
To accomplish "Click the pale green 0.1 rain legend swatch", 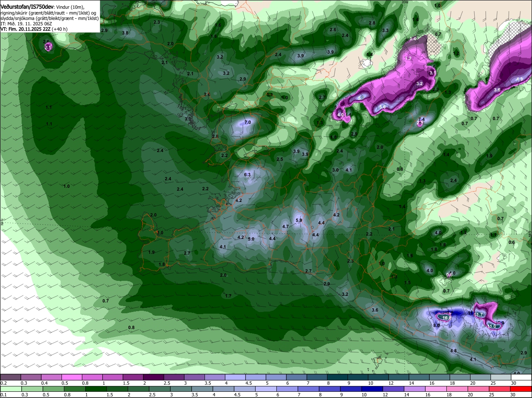I will [12, 389].
